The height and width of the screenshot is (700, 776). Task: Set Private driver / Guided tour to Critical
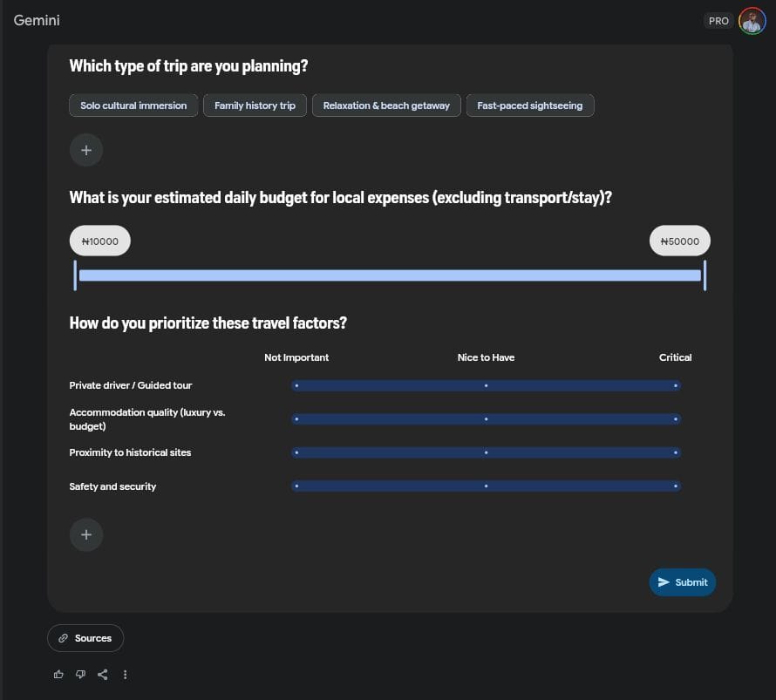click(x=676, y=385)
